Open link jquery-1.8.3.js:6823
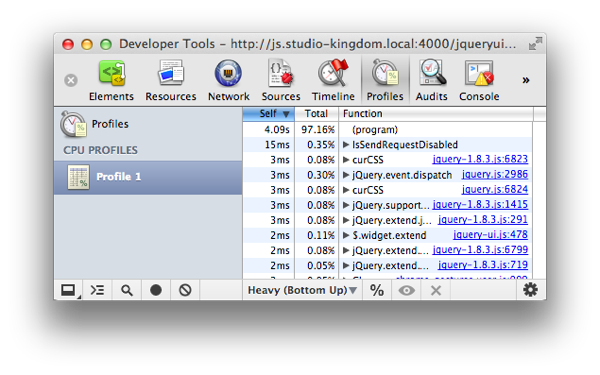Viewport: 600px width, 375px height. pyautogui.click(x=480, y=159)
